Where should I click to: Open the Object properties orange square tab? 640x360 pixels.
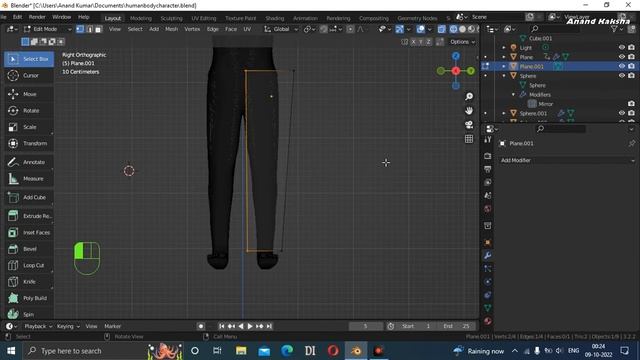[x=487, y=242]
